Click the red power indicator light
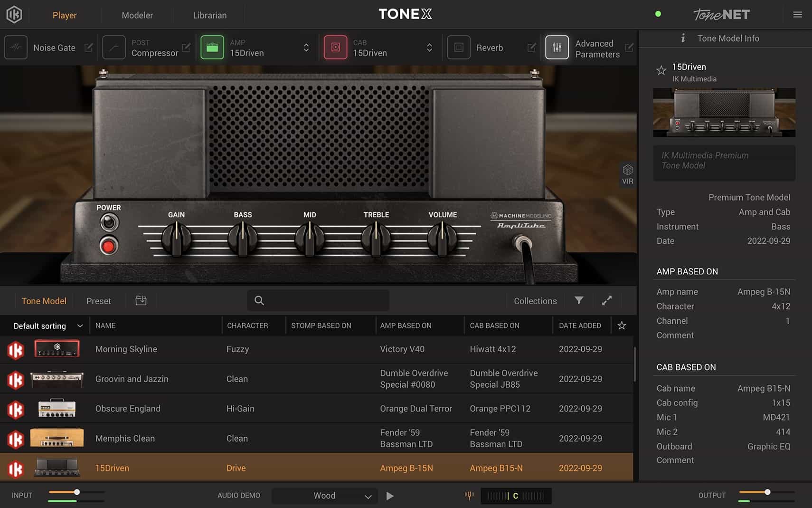 click(109, 246)
